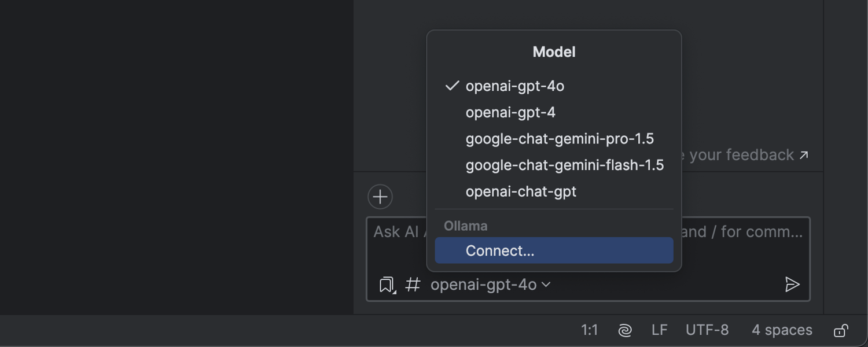Click the 4 spaces indent setting

782,330
